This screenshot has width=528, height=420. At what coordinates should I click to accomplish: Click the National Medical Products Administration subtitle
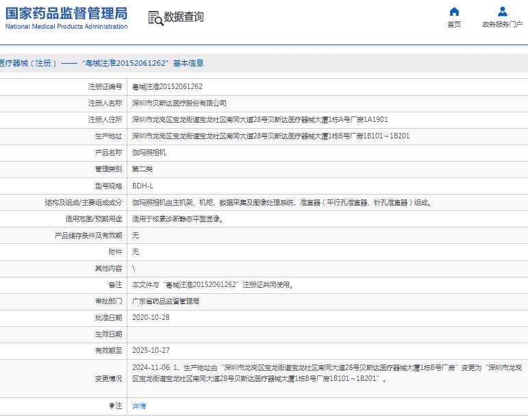point(66,26)
